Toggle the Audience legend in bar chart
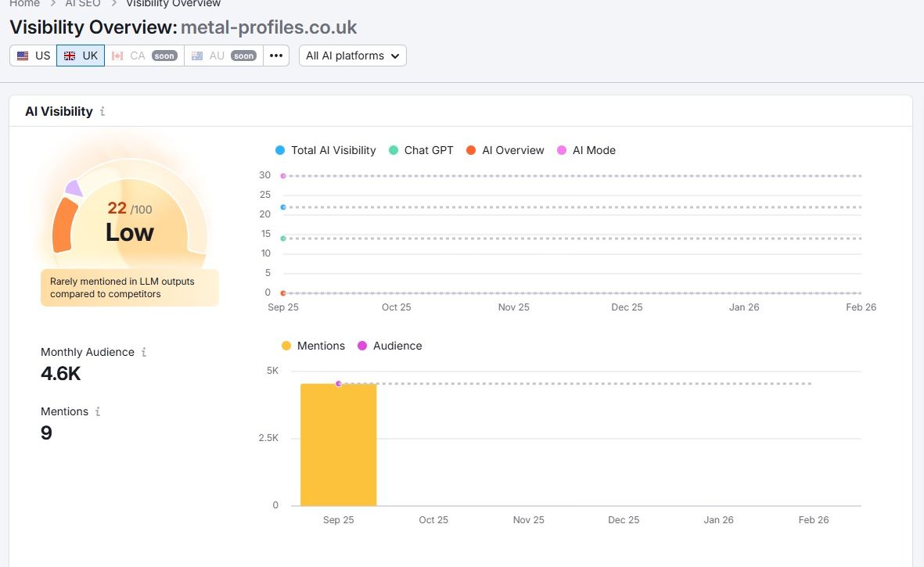Image resolution: width=924 pixels, height=567 pixels. tap(390, 346)
